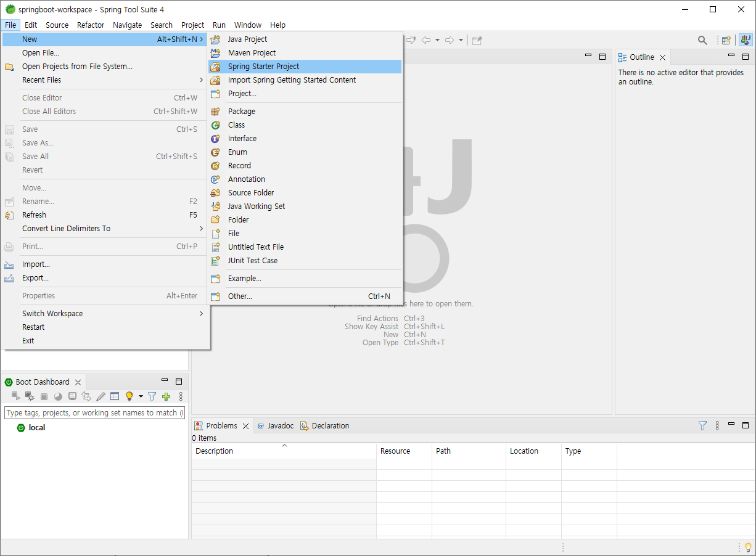
Task: Choose Java Project from New submenu
Action: (305, 39)
